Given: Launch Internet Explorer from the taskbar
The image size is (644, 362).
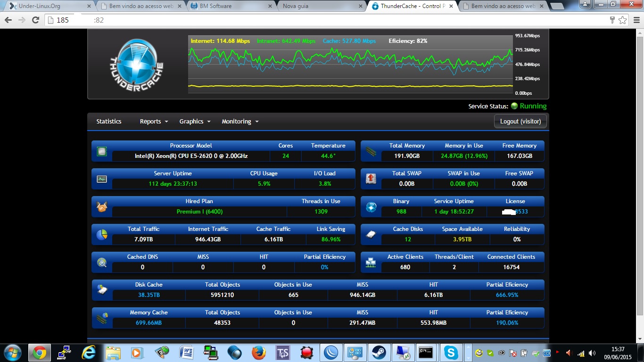Looking at the screenshot, I should [88, 352].
